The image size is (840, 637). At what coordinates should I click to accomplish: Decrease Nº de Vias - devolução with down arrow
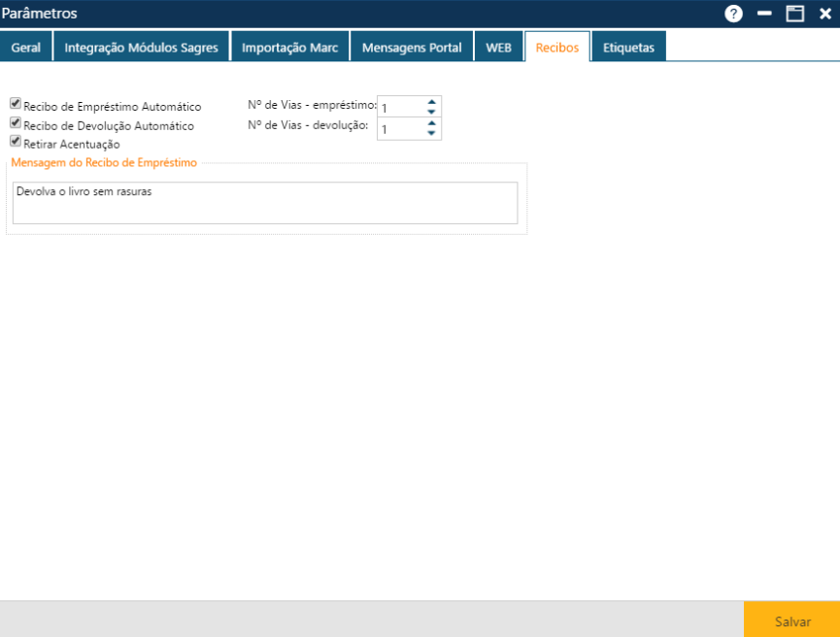[x=432, y=131]
